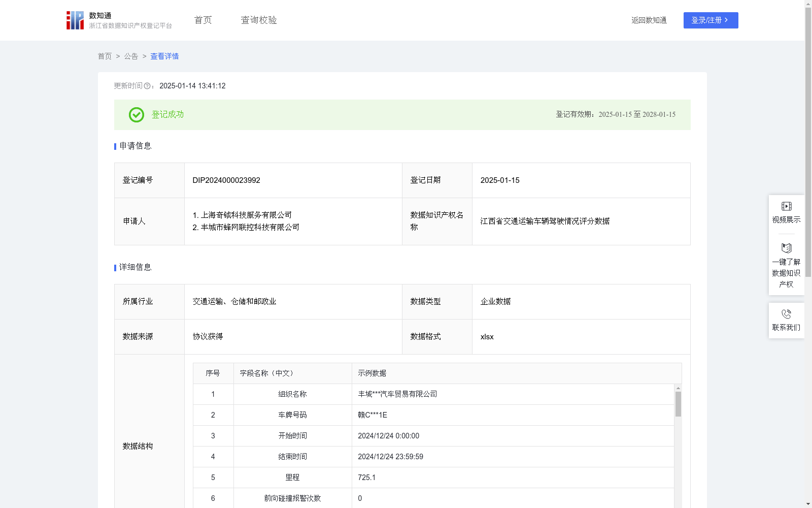Click the name 江西省交通运输车辆驾驶情况评分数据

coord(545,221)
